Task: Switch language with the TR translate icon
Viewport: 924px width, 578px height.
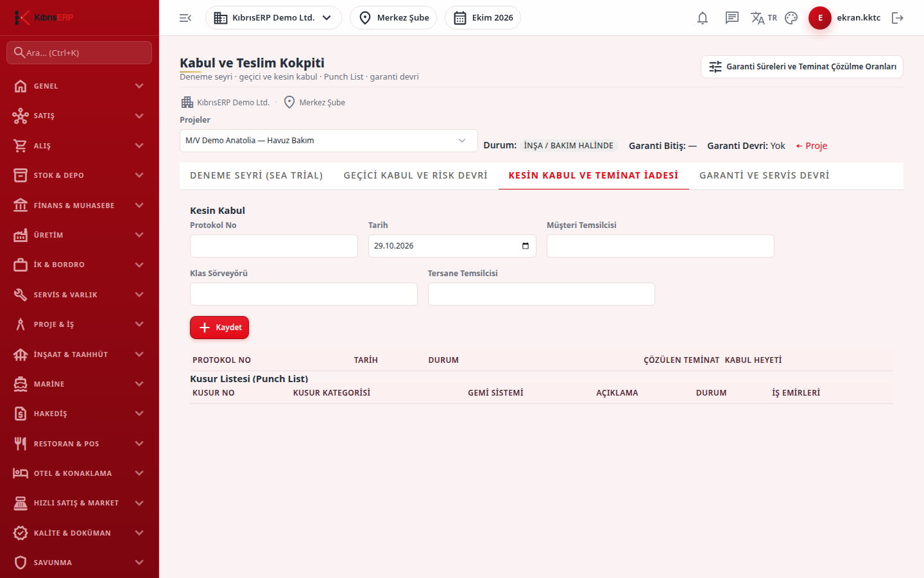Action: click(x=764, y=18)
